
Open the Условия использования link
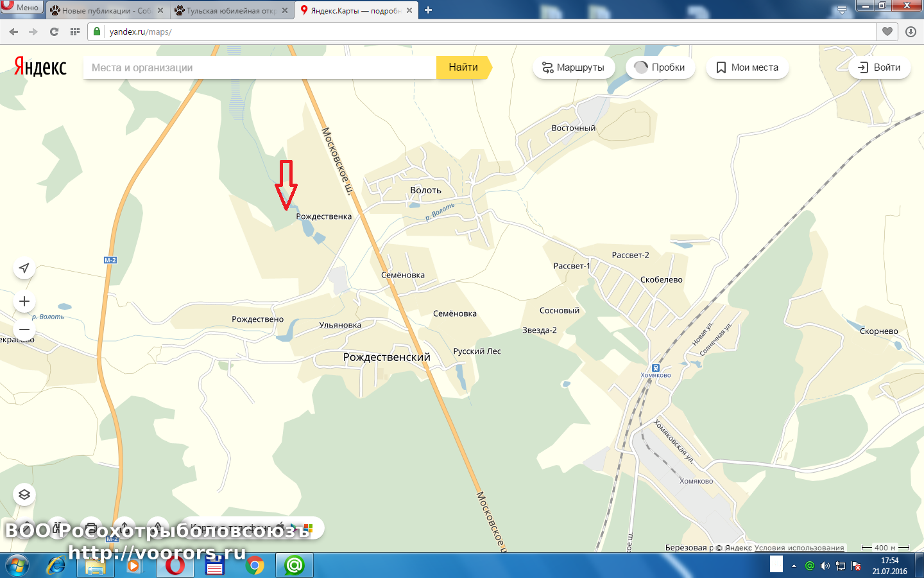pyautogui.click(x=799, y=548)
